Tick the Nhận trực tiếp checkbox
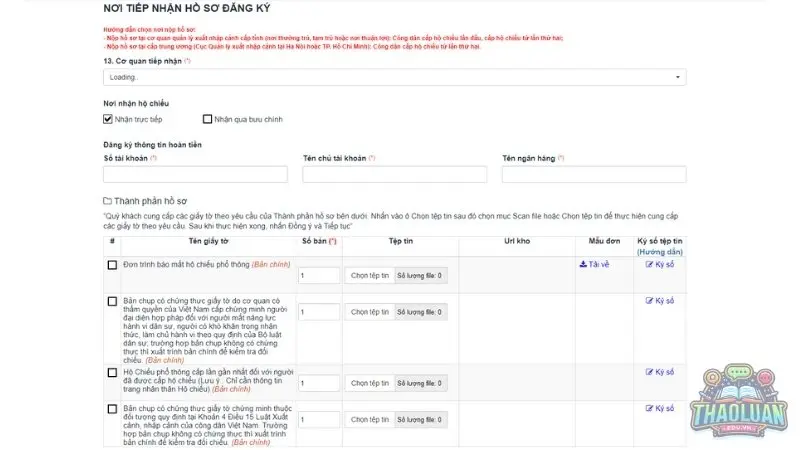Viewport: 800px width, 450px height. coord(108,119)
